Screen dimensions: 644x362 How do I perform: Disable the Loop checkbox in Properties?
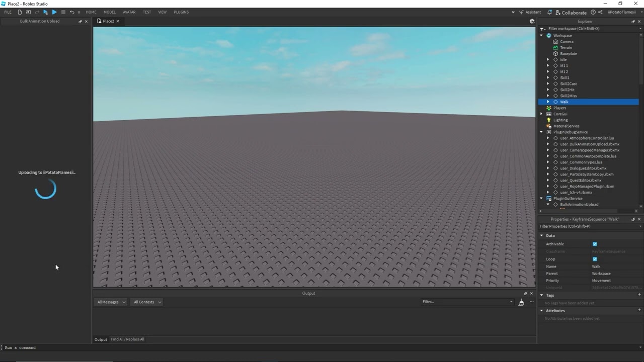(x=595, y=259)
